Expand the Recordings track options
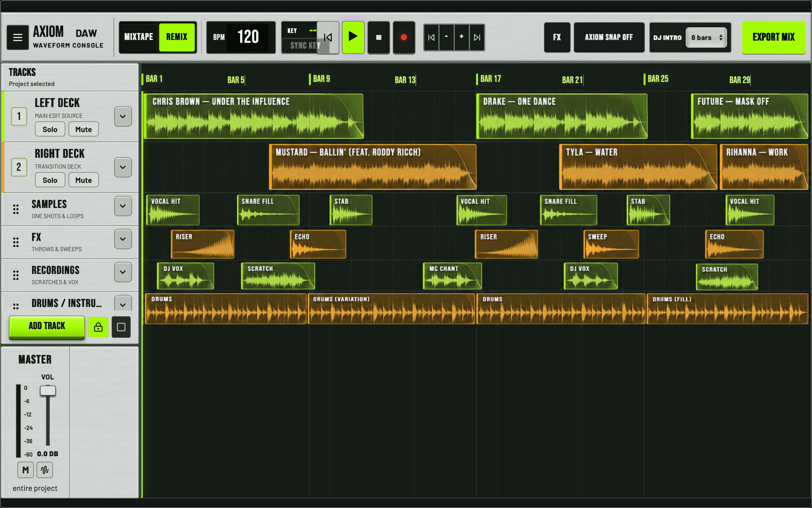Viewport: 812px width, 508px height. tap(123, 272)
